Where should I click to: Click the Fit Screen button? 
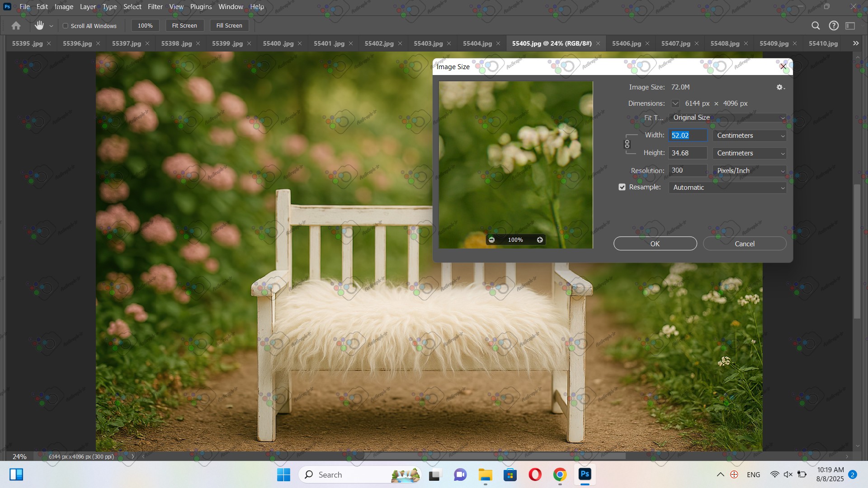[184, 26]
